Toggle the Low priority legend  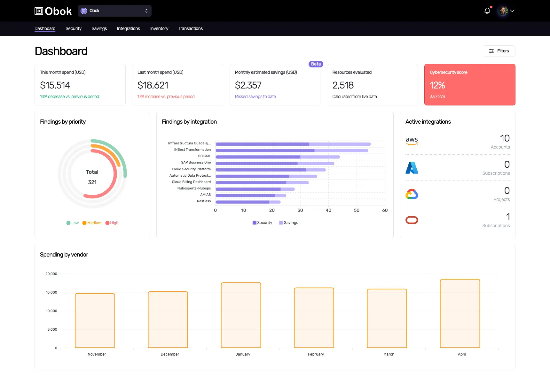click(x=73, y=223)
